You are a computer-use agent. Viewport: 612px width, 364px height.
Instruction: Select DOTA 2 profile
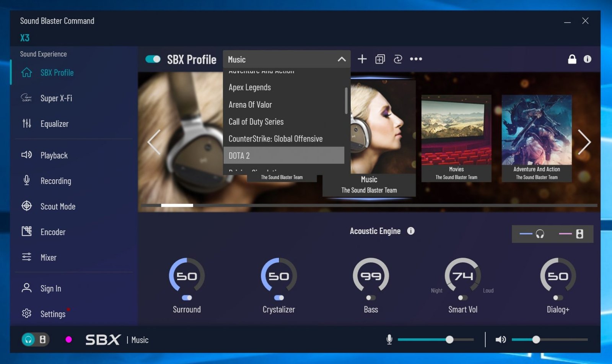point(283,156)
